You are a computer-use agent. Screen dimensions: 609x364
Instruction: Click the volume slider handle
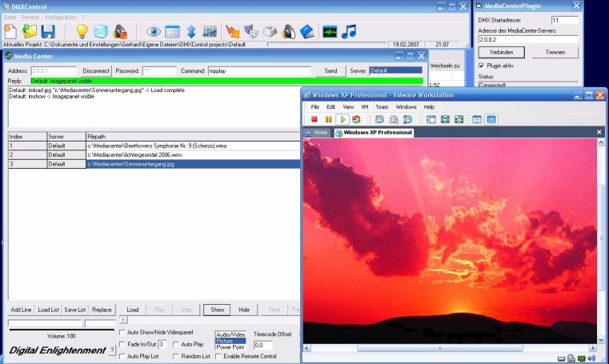pos(84,323)
